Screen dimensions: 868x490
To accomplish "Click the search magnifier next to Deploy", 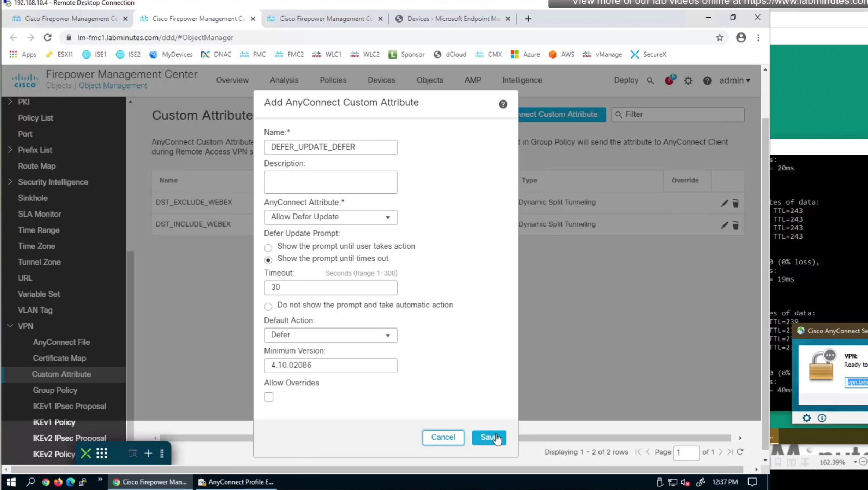I will 650,81.
